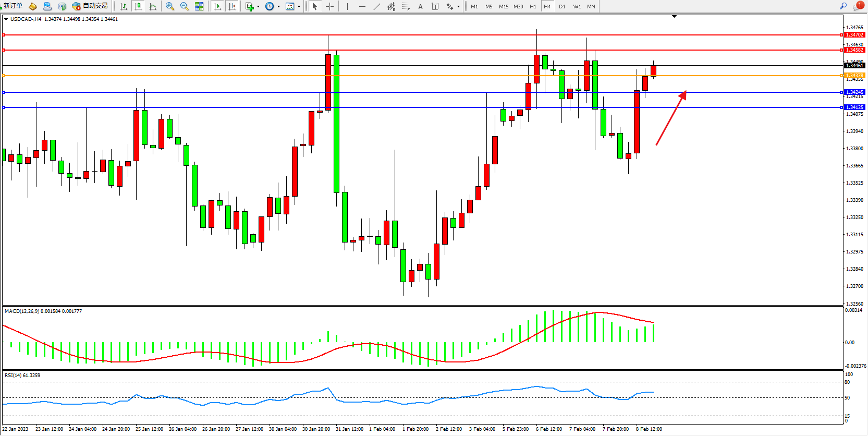Viewport: 868px width, 436px height.
Task: Click the 自动交易 auto trading button
Action: (90, 6)
